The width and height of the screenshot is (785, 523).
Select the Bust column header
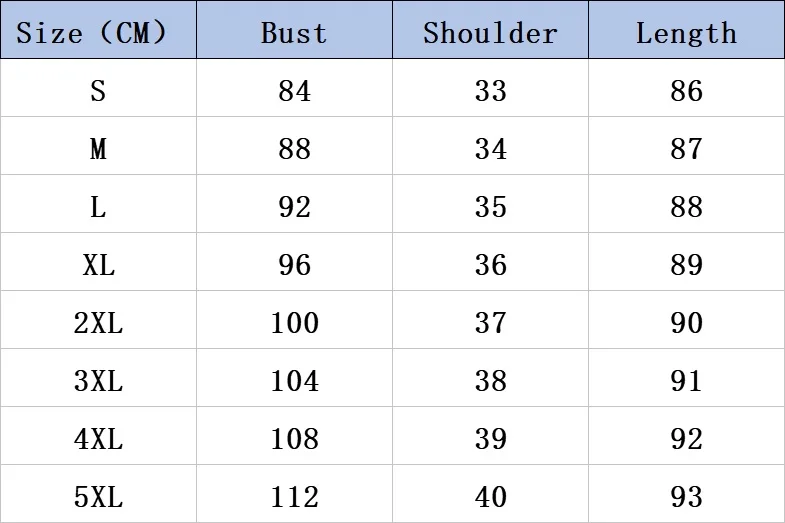pos(294,34)
